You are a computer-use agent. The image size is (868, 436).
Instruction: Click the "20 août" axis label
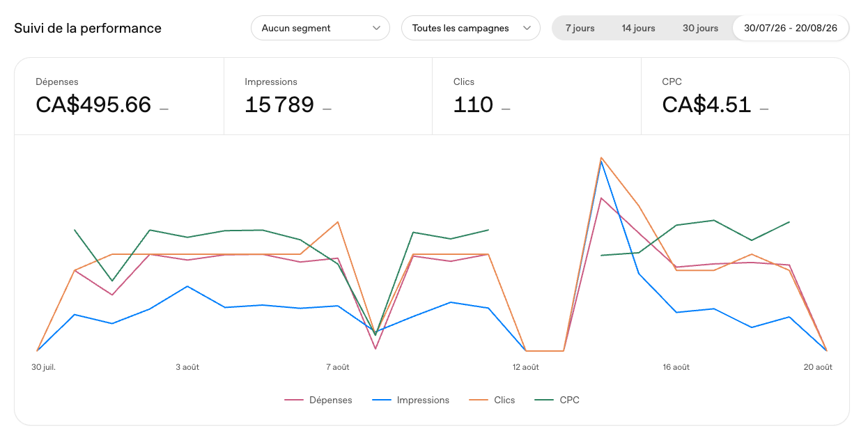[818, 367]
